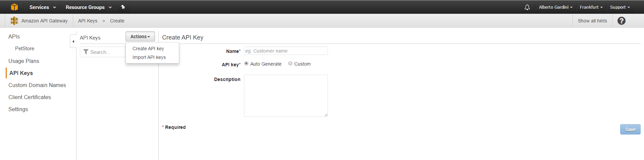Screen dimensions: 644x160
Task: Select the Auto Generate radio button
Action: [246, 64]
